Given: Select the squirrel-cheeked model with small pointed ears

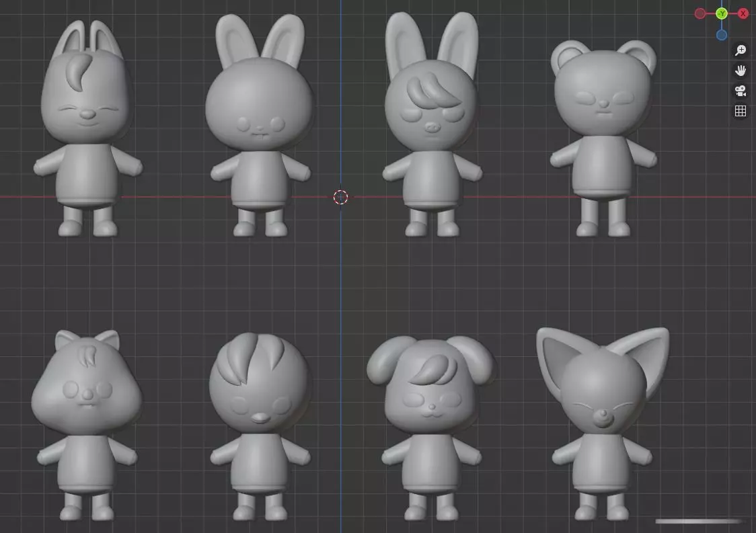Looking at the screenshot, I should coord(87,425).
